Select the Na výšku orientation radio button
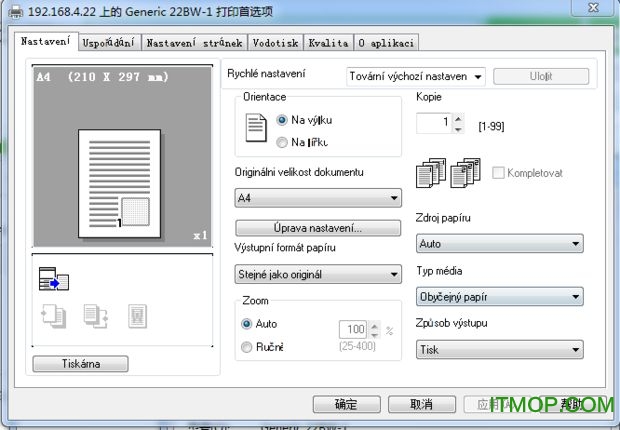The width and height of the screenshot is (620, 430). (x=282, y=120)
